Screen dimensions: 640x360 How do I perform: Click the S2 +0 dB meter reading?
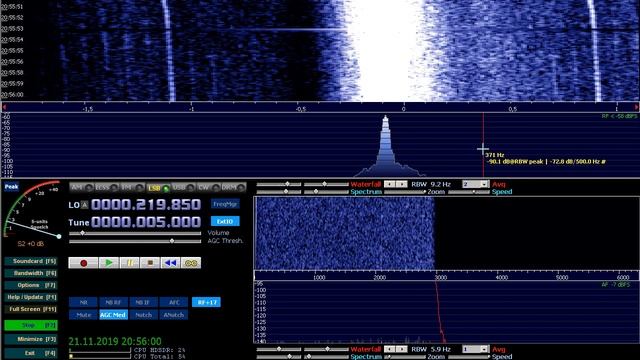pyautogui.click(x=31, y=244)
